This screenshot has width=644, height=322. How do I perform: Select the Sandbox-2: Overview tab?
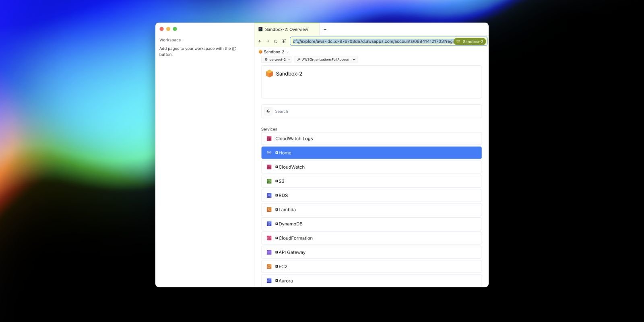point(287,29)
